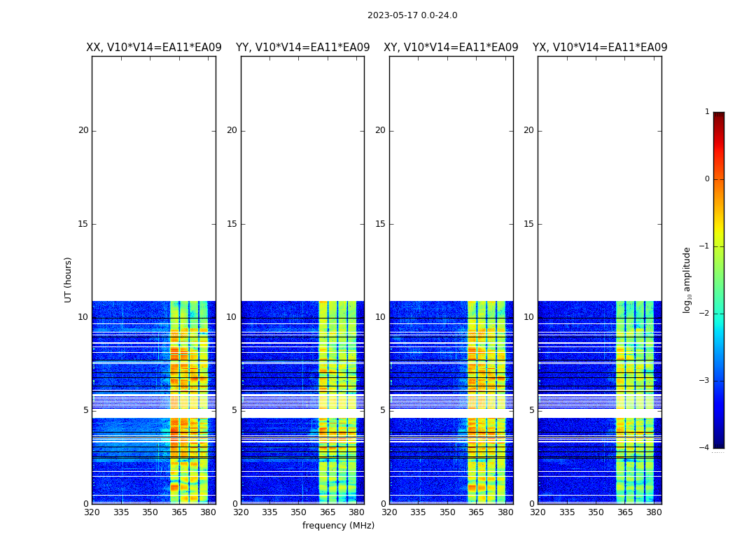
Task: Click the dark blue bottom of the colorbar
Action: [x=718, y=442]
